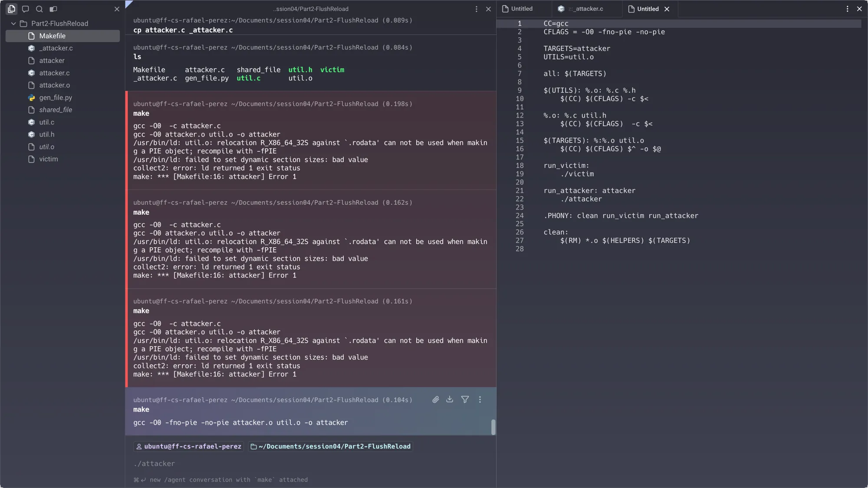Click the 'TARGETS=attacker' line
The height and width of the screenshot is (488, 868).
[577, 49]
